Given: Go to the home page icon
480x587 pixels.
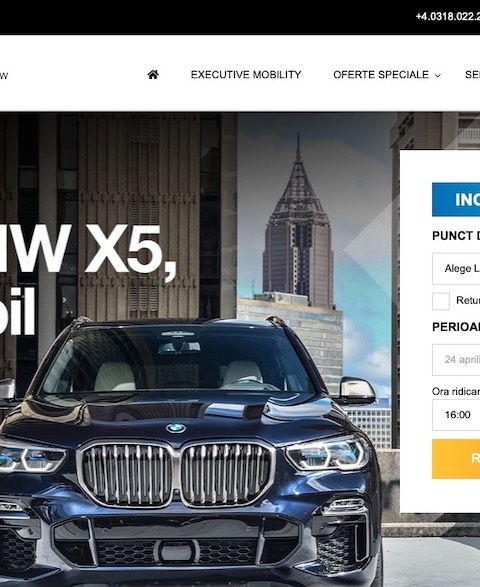Looking at the screenshot, I should tap(153, 75).
